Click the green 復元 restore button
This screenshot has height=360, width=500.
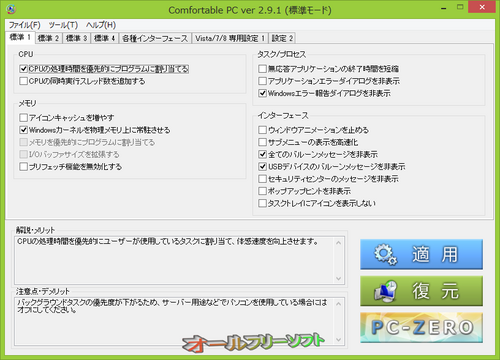point(421,291)
